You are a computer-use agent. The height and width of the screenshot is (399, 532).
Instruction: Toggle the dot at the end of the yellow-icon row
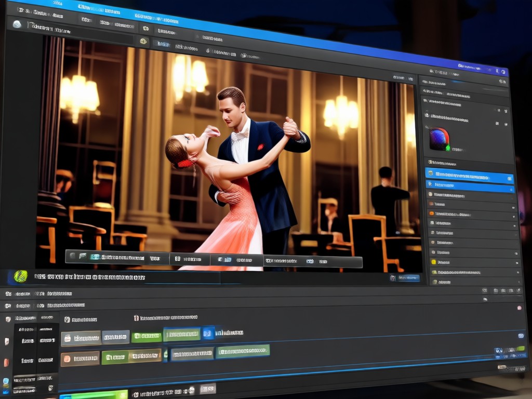(517, 263)
